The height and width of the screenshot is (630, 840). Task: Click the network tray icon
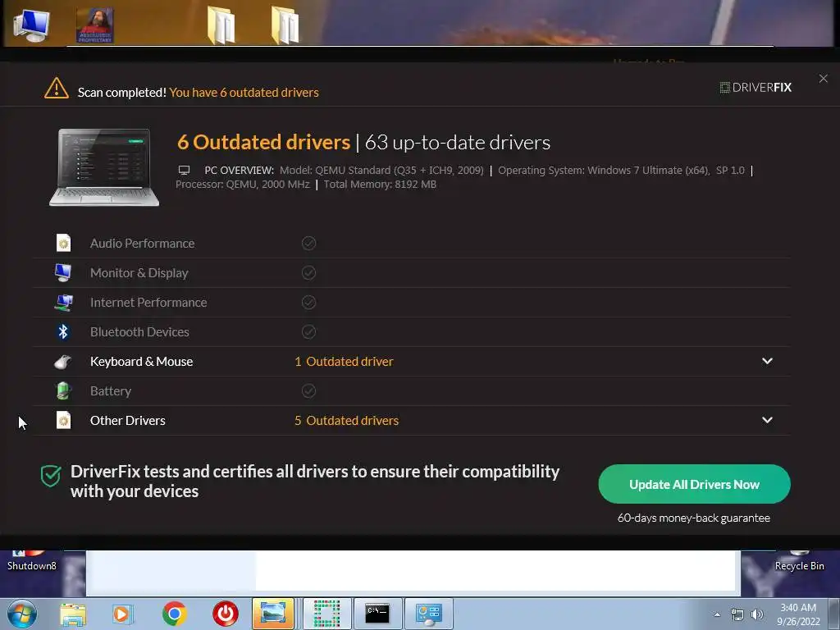tap(737, 615)
